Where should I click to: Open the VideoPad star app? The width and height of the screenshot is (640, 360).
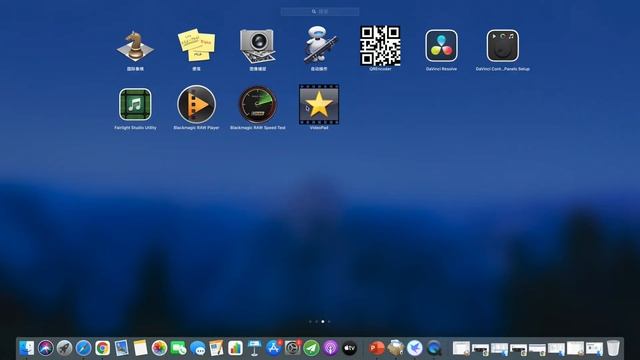point(319,104)
